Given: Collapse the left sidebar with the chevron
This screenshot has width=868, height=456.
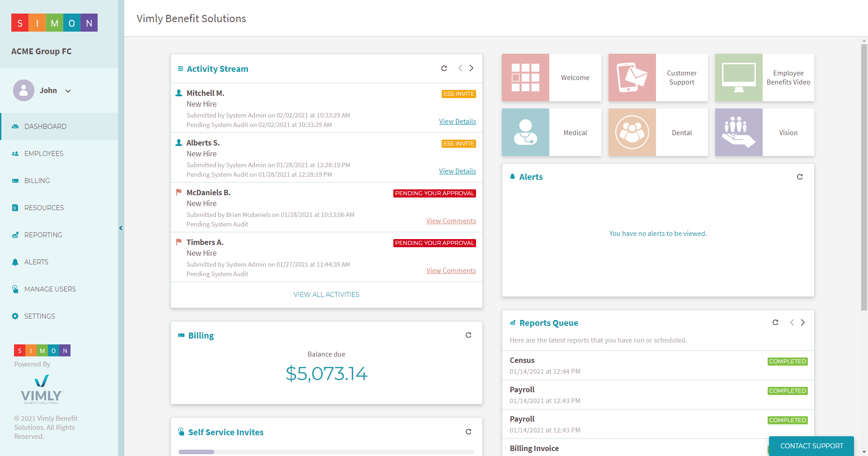Looking at the screenshot, I should (121, 228).
